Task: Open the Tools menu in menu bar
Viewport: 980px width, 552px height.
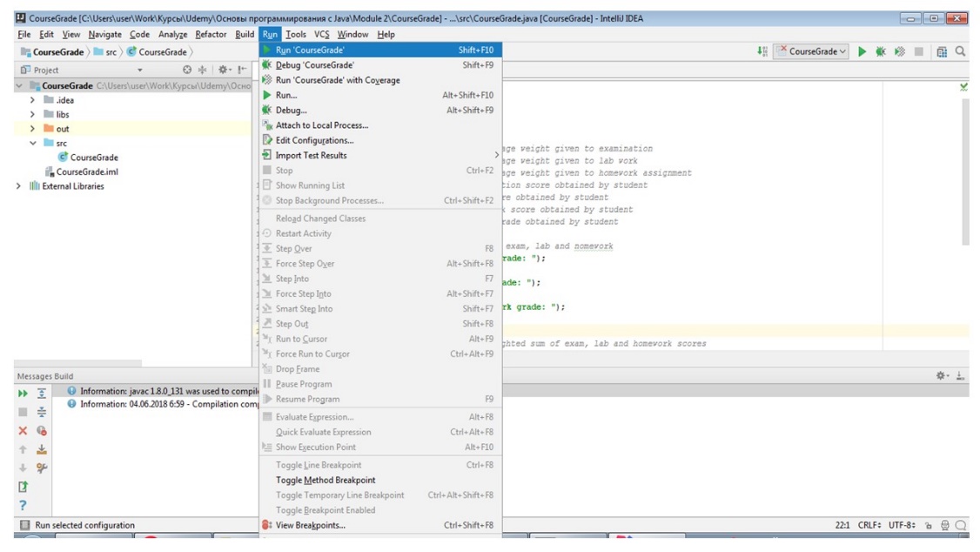Action: (295, 35)
